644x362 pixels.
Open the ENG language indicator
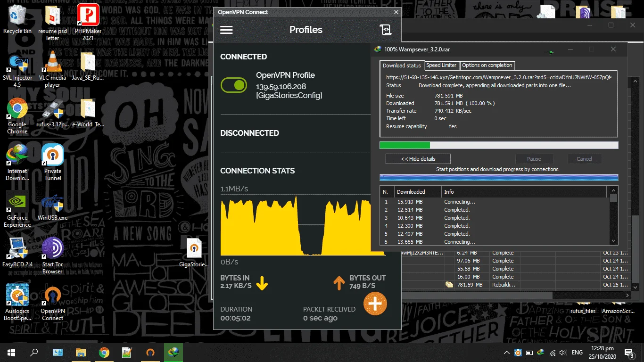(x=577, y=353)
